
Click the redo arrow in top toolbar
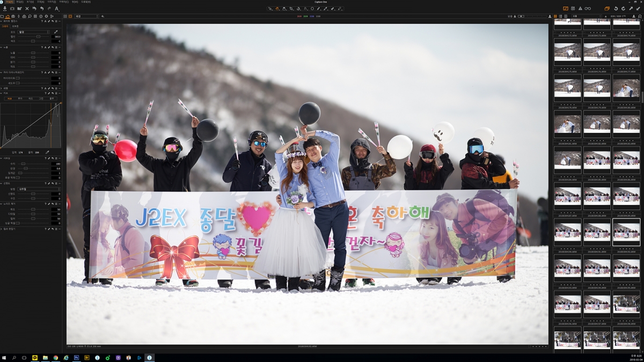49,9
